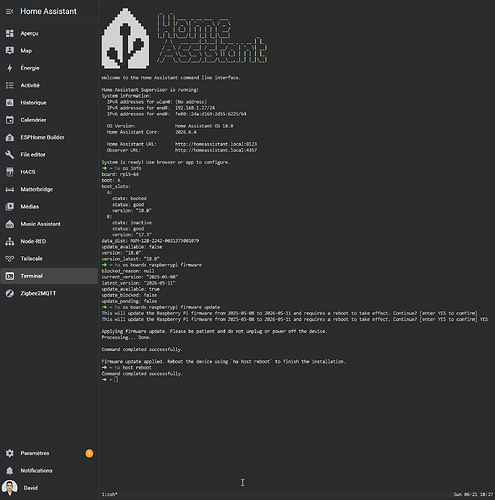Open the Activité list icon

point(10,85)
